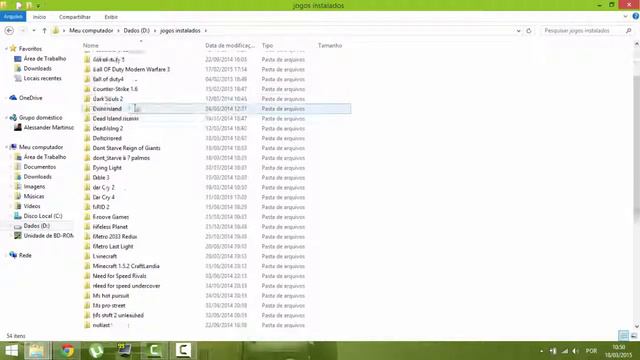
Task: Select the Metro 2033 Redux folder
Action: 115,237
